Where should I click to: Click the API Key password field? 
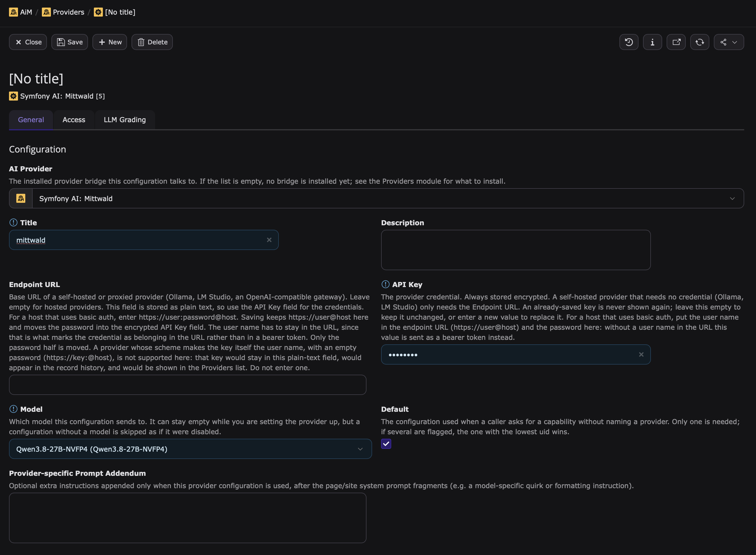click(516, 354)
